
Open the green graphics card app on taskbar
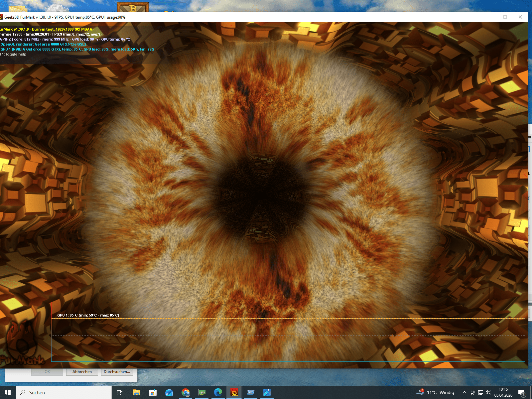[x=202, y=392]
